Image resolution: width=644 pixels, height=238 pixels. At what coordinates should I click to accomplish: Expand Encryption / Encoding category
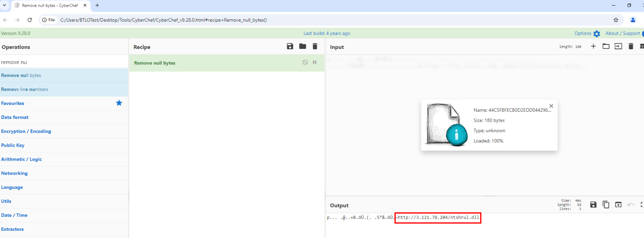coord(64,131)
